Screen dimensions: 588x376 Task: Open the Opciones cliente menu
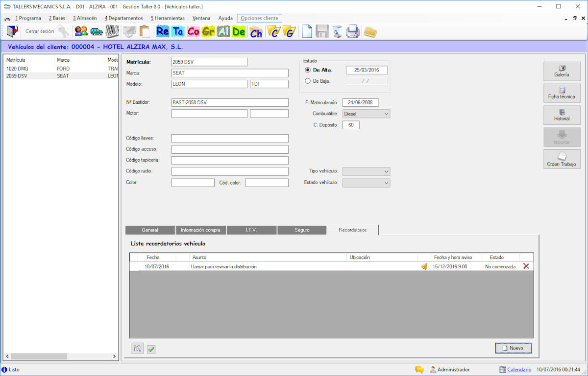pos(259,18)
